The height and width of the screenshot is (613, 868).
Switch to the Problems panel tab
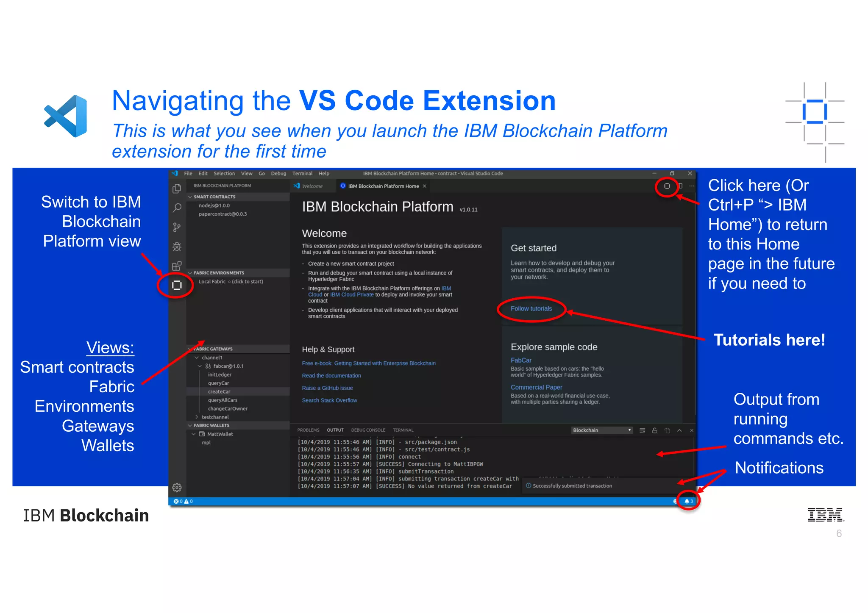(308, 430)
